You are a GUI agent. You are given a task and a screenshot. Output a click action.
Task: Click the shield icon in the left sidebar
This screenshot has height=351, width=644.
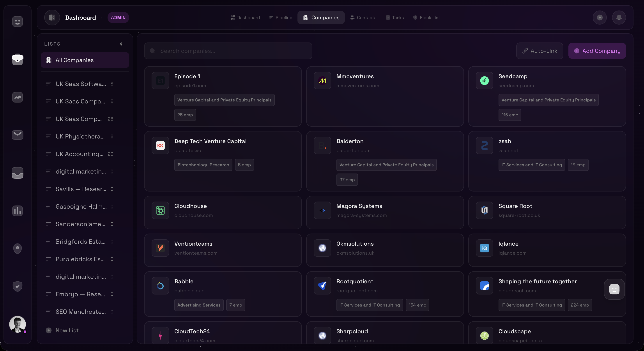click(17, 286)
